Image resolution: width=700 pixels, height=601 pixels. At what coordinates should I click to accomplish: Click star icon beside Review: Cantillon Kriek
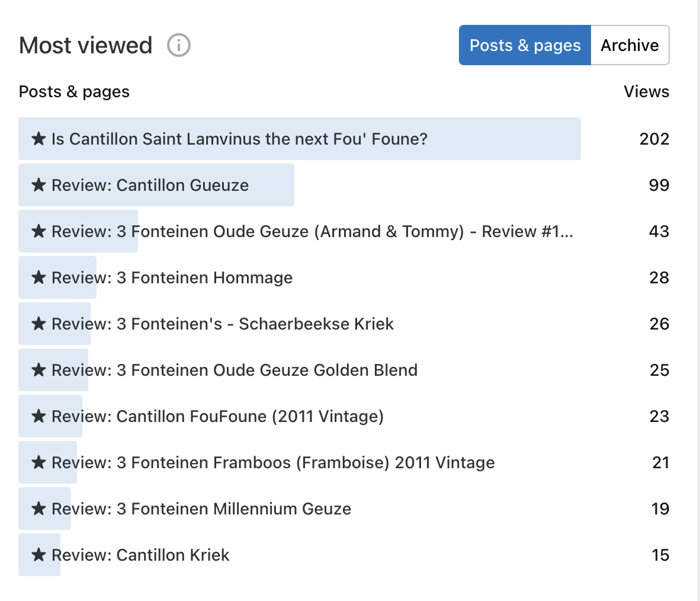tap(38, 555)
